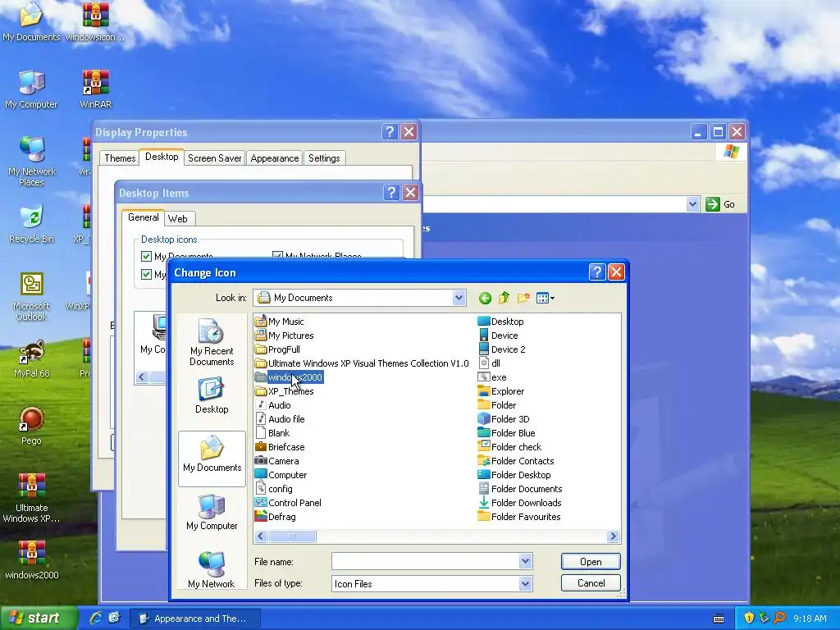Select the Folder 3D icon file
840x630 pixels.
(x=504, y=419)
